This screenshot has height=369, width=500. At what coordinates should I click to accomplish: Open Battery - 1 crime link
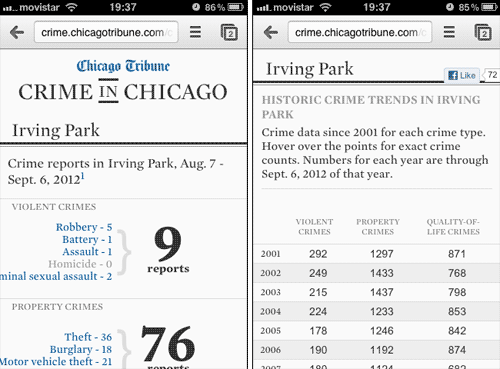click(x=87, y=239)
